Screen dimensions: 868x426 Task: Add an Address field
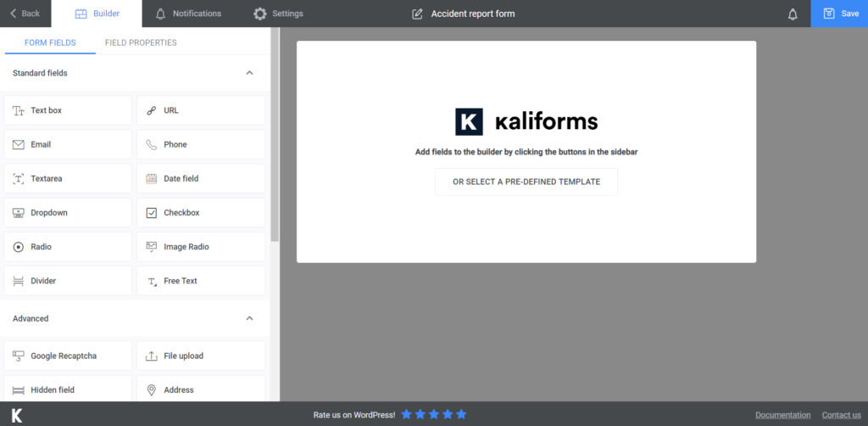coord(201,390)
